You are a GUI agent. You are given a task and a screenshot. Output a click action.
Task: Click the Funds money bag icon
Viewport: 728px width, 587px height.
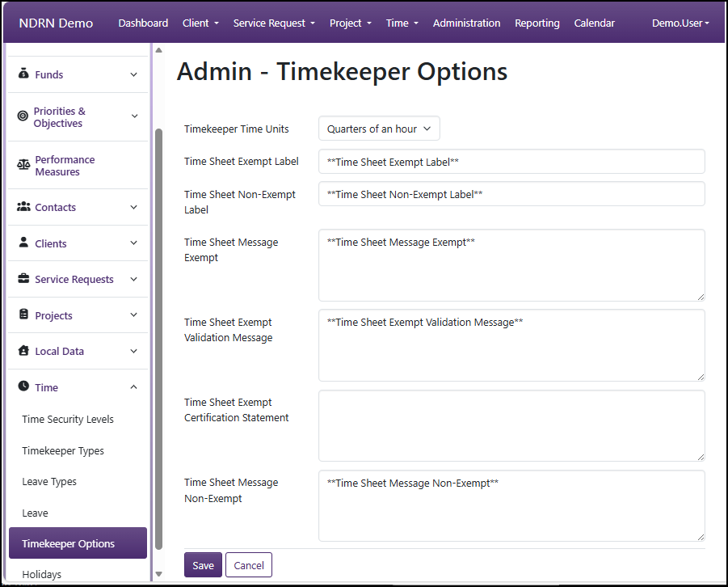click(x=23, y=74)
